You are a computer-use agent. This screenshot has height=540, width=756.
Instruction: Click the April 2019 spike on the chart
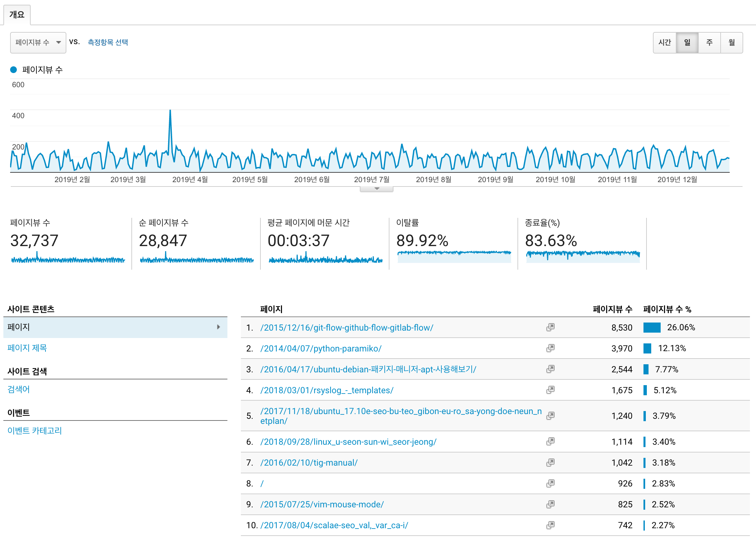pos(170,111)
